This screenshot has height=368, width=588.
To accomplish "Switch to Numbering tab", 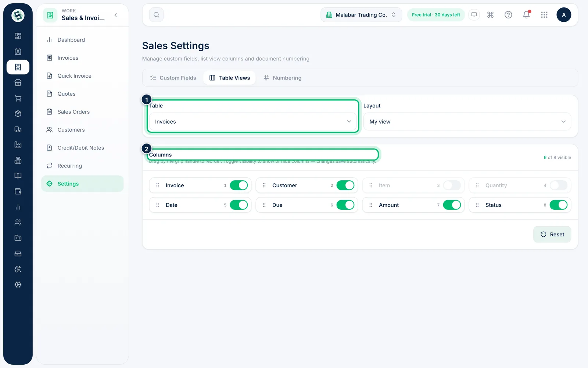I will (x=282, y=78).
